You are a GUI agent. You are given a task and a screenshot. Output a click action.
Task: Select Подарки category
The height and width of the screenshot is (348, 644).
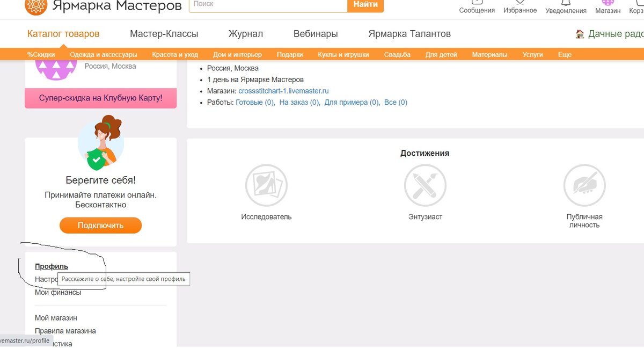point(290,55)
